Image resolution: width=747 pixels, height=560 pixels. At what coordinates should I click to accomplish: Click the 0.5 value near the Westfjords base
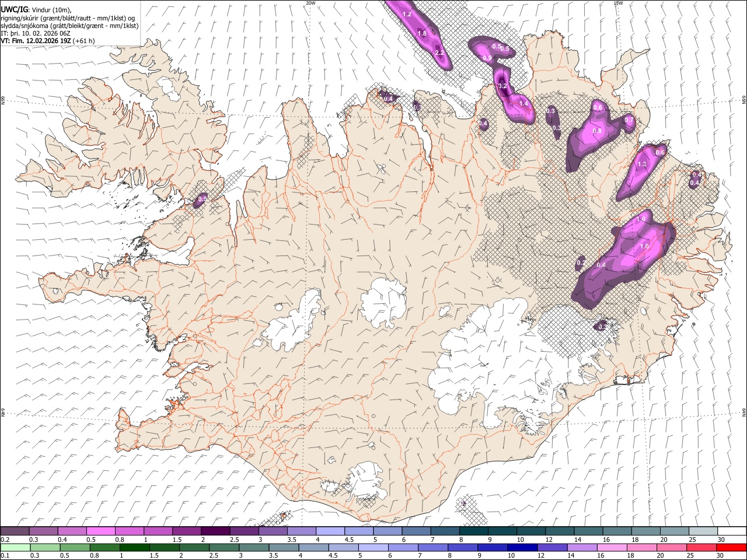click(x=203, y=199)
